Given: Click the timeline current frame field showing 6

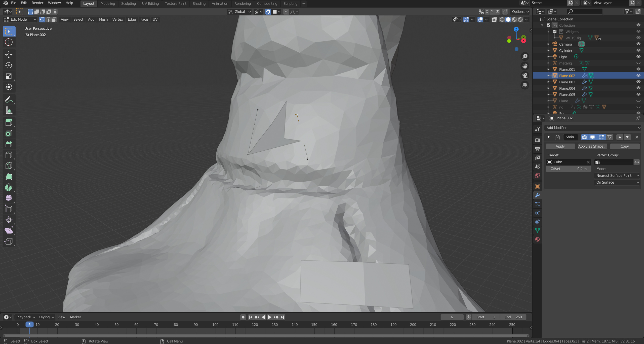Looking at the screenshot, I should tap(452, 317).
